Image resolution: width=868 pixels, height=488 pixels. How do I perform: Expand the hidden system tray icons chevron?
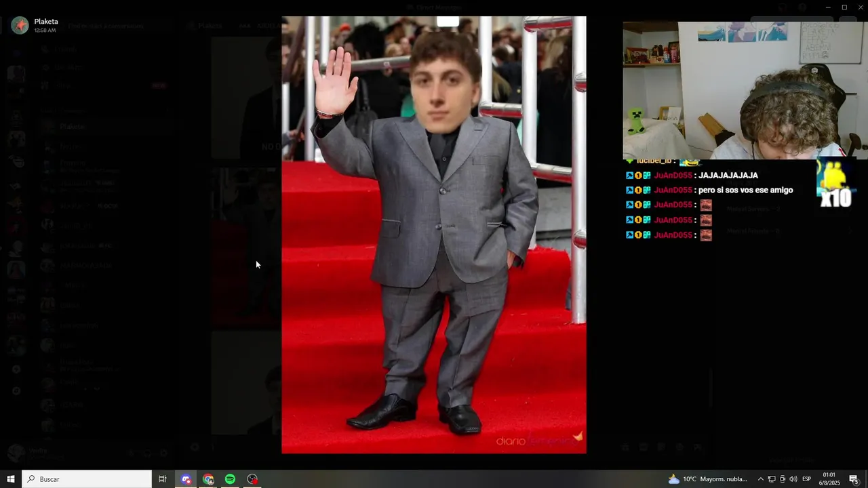point(760,479)
